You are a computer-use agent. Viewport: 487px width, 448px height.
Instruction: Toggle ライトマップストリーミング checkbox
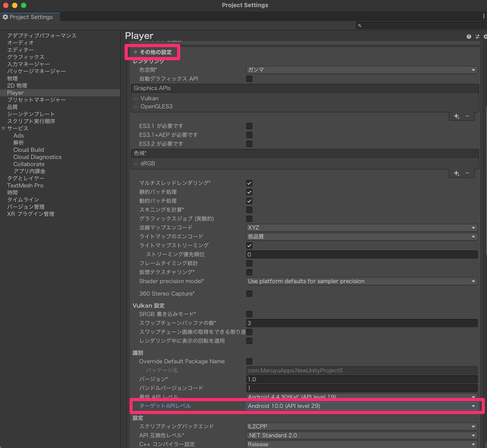[x=250, y=245]
